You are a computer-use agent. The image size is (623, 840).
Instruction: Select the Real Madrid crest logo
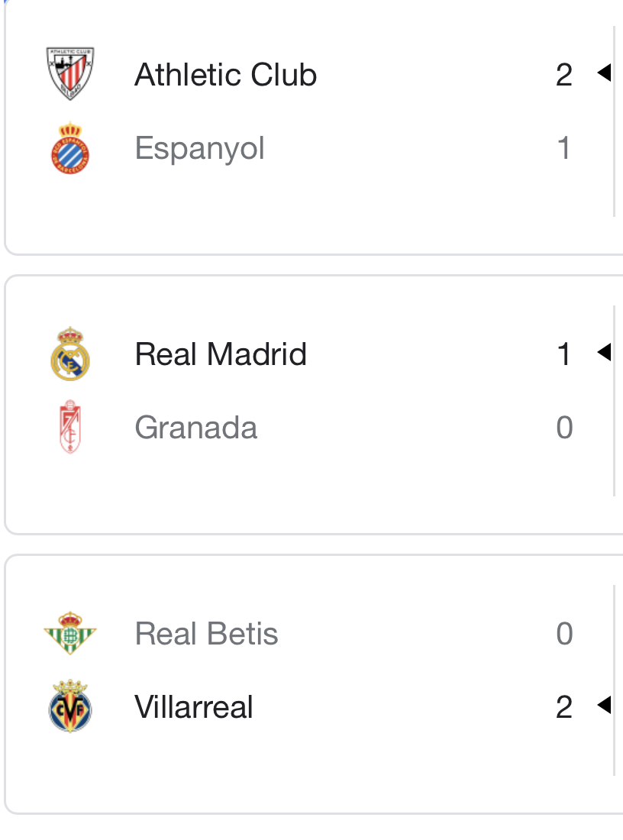[70, 354]
